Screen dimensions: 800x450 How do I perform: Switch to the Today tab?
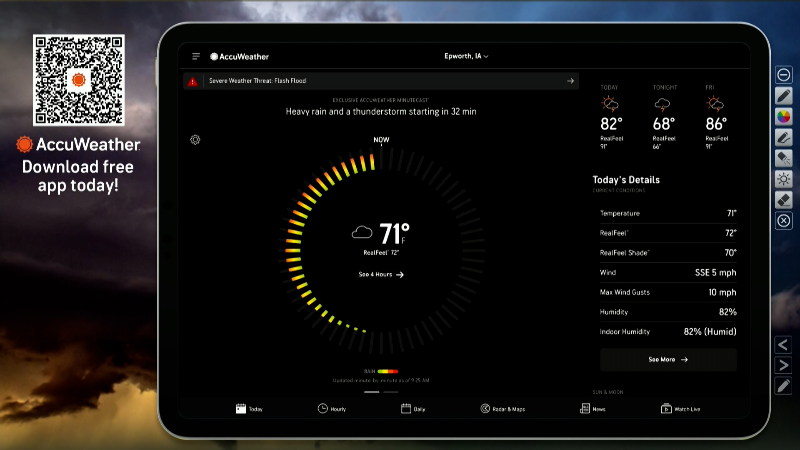tap(249, 409)
